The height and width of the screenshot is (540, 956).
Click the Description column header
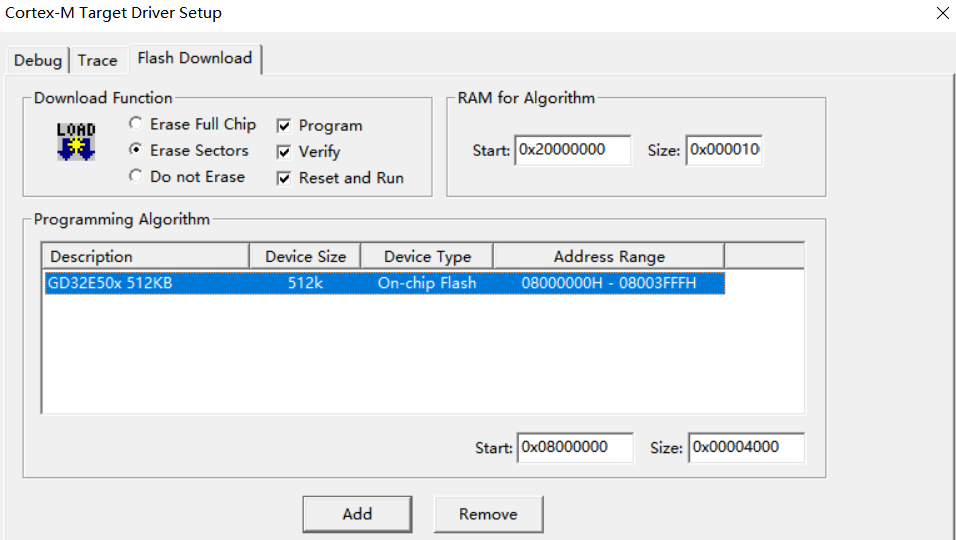[x=146, y=256]
